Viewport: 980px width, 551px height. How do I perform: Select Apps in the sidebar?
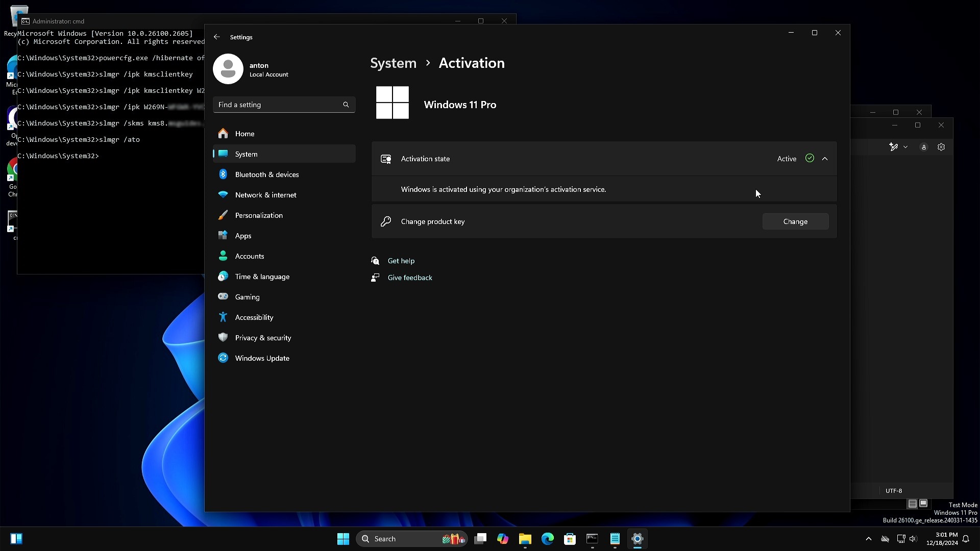tap(243, 236)
